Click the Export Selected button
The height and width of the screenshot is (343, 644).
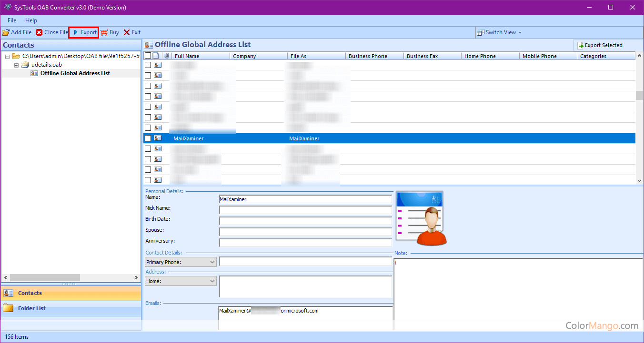(x=600, y=45)
